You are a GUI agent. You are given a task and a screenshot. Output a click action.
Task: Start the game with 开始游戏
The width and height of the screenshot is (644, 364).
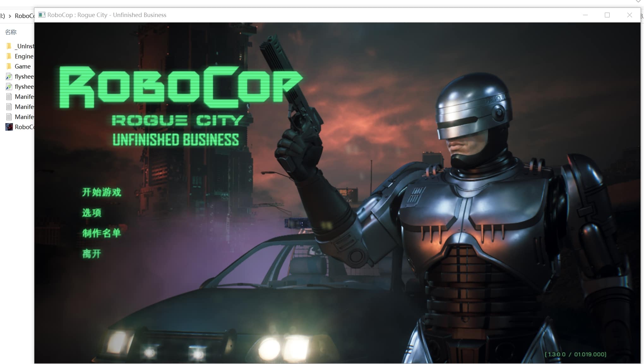click(x=101, y=192)
